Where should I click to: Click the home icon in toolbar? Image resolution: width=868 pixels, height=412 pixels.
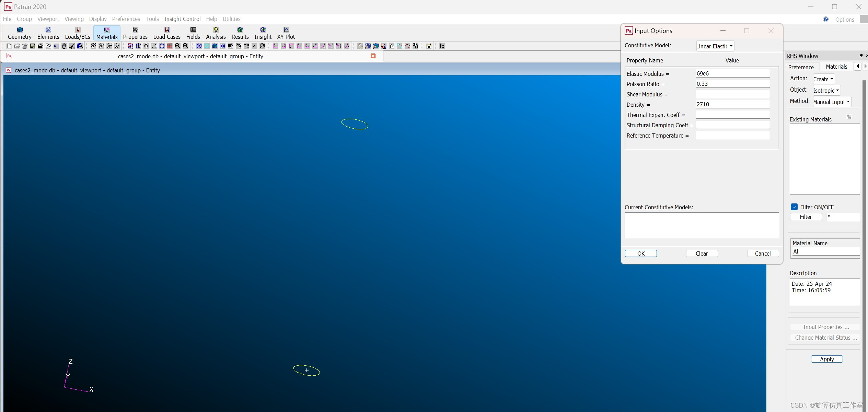(429, 46)
